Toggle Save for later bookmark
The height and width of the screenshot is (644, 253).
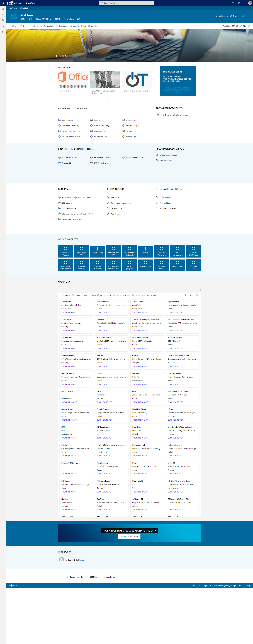[110, 577]
